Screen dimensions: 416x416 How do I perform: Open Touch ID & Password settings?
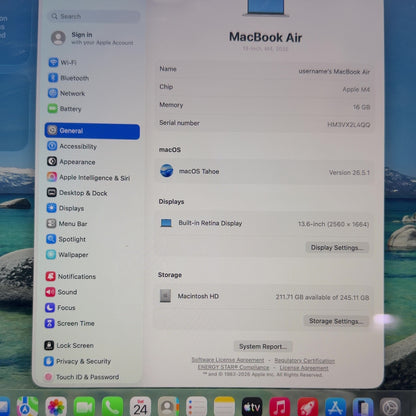click(82, 377)
